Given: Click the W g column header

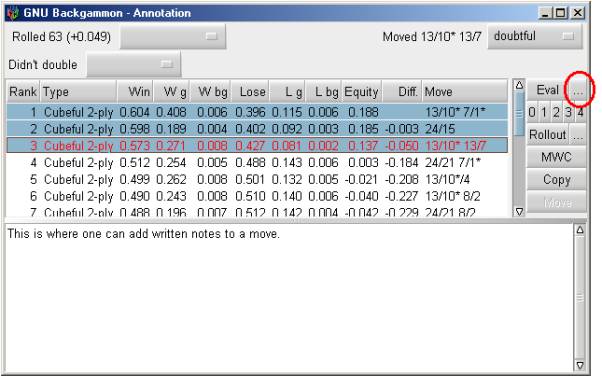Looking at the screenshot, I should 171,92.
